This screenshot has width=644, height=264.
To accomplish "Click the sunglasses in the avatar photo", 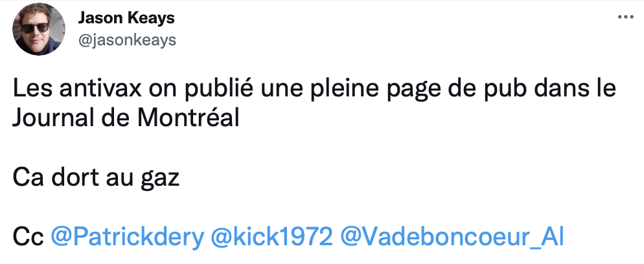I will [34, 27].
